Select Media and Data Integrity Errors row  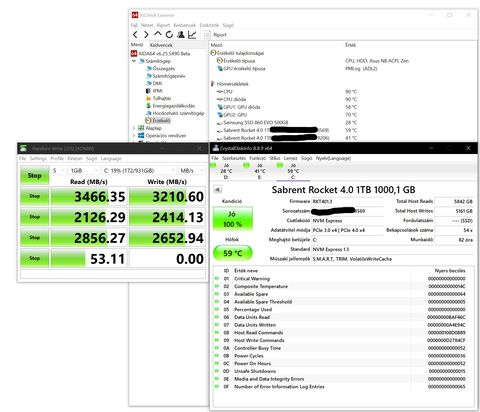coord(343,379)
